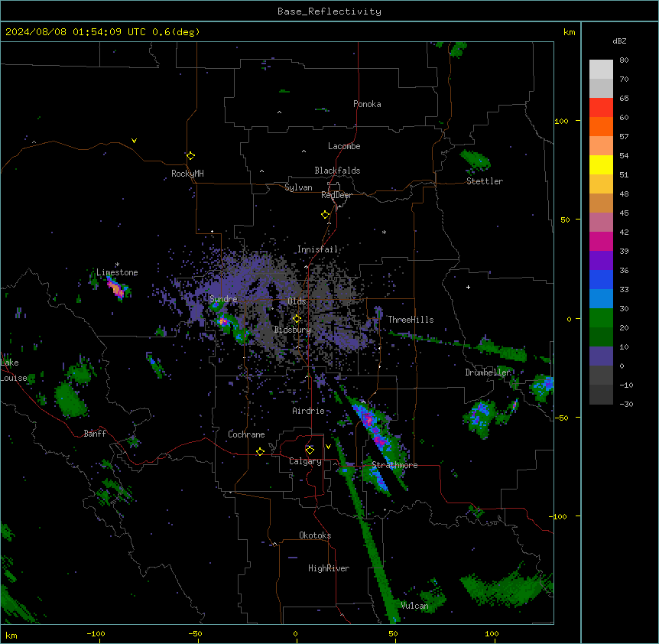Select the purple 36-39 dBZ legend swatch
Image resolution: width=659 pixels, height=644 pixels.
601,261
